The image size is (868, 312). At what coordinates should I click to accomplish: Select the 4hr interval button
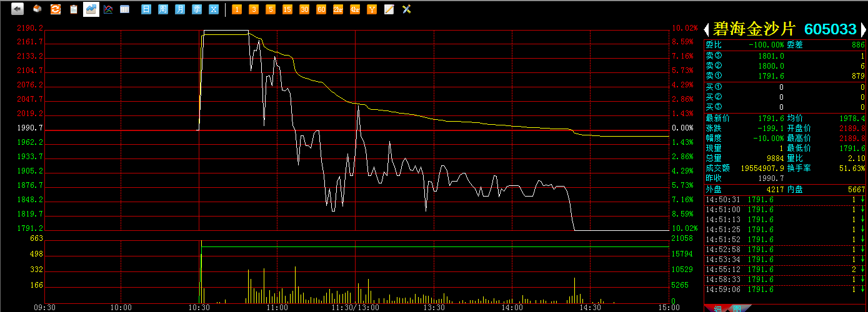pos(355,9)
